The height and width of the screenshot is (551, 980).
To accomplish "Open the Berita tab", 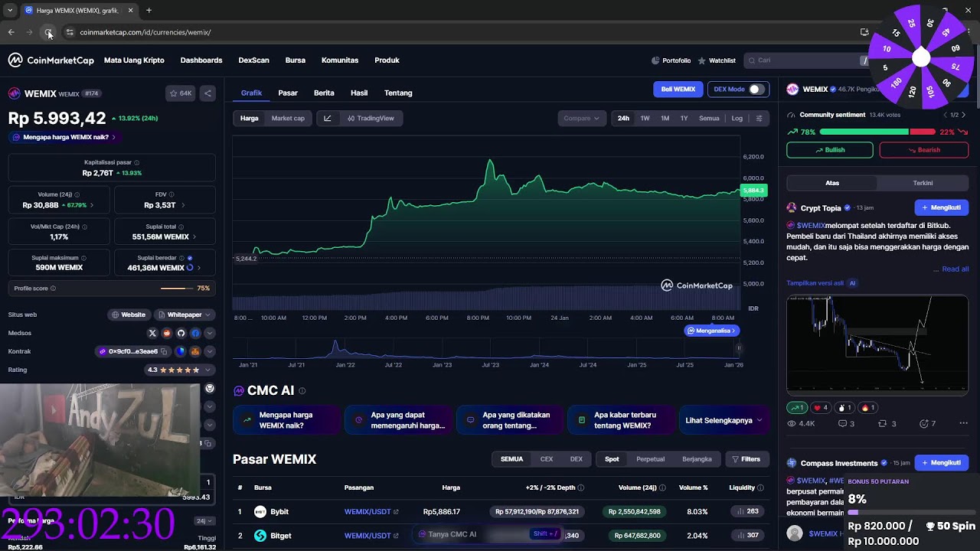I will click(324, 93).
